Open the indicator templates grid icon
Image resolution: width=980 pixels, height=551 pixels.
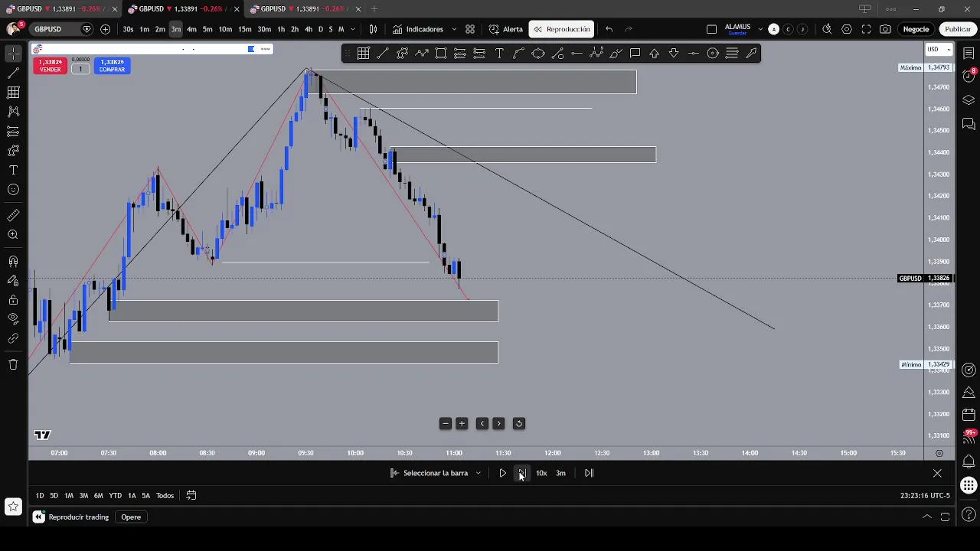470,29
